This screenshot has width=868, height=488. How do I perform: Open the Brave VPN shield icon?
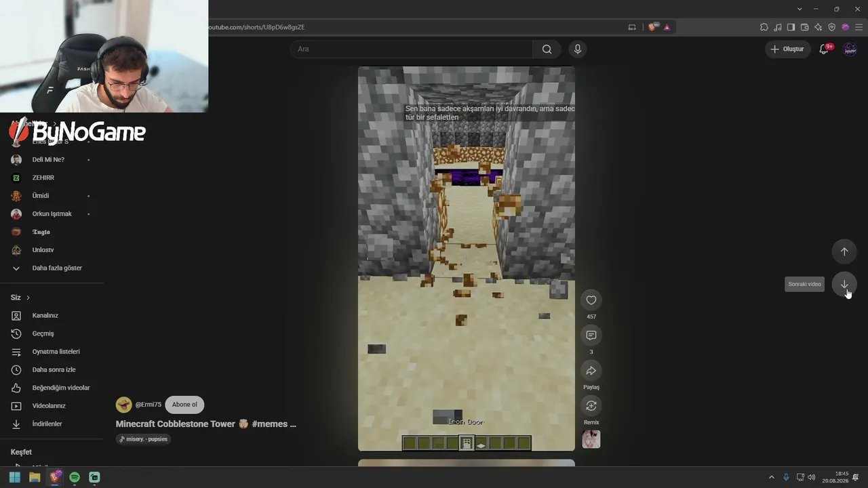832,27
